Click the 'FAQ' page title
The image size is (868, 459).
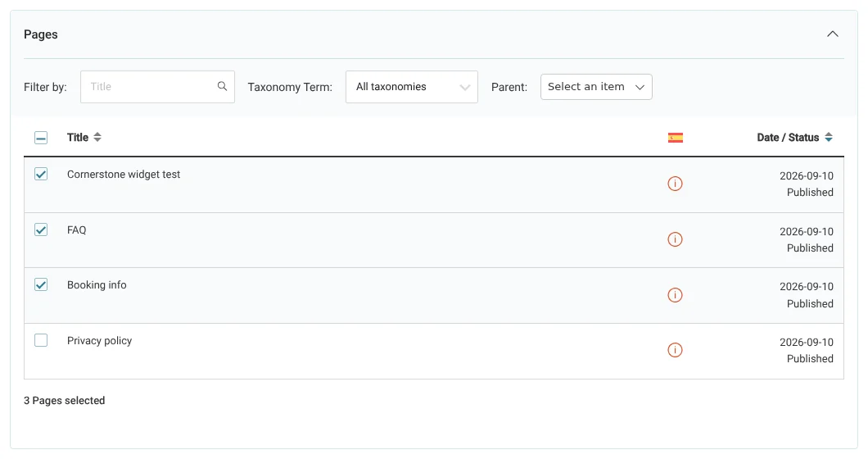tap(76, 230)
